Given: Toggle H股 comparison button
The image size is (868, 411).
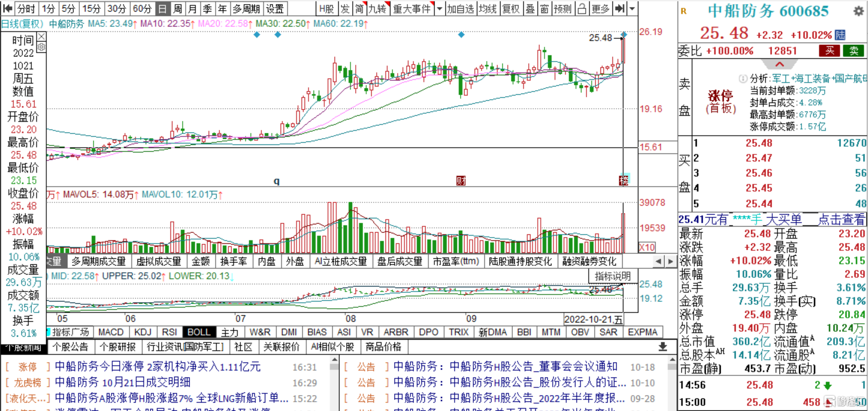Looking at the screenshot, I should (x=327, y=8).
